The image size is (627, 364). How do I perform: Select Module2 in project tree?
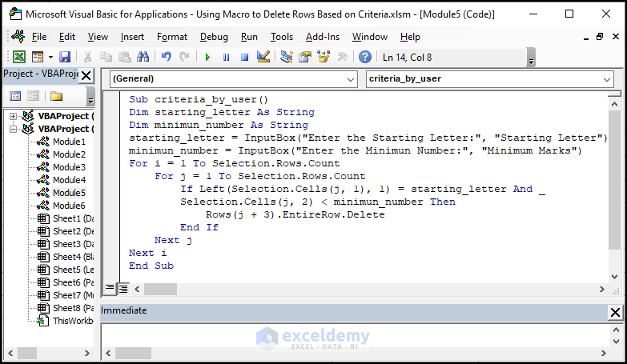pyautogui.click(x=69, y=154)
